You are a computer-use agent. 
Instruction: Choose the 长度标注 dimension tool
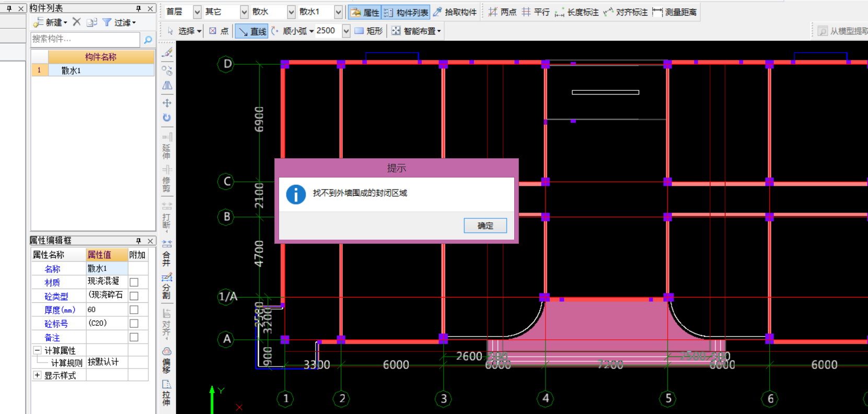click(577, 12)
